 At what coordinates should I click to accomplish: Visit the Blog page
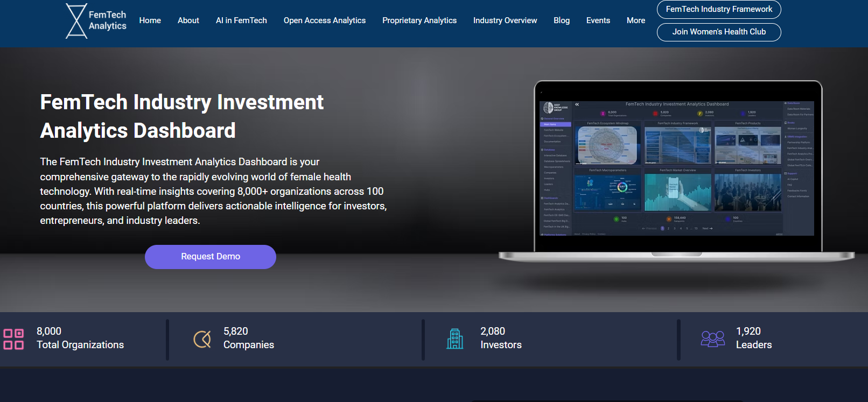(561, 20)
